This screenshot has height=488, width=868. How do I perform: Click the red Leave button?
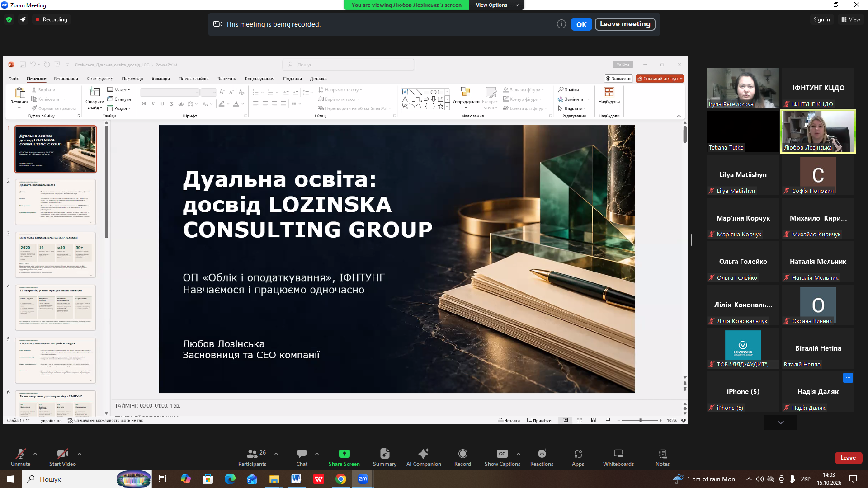(x=848, y=458)
